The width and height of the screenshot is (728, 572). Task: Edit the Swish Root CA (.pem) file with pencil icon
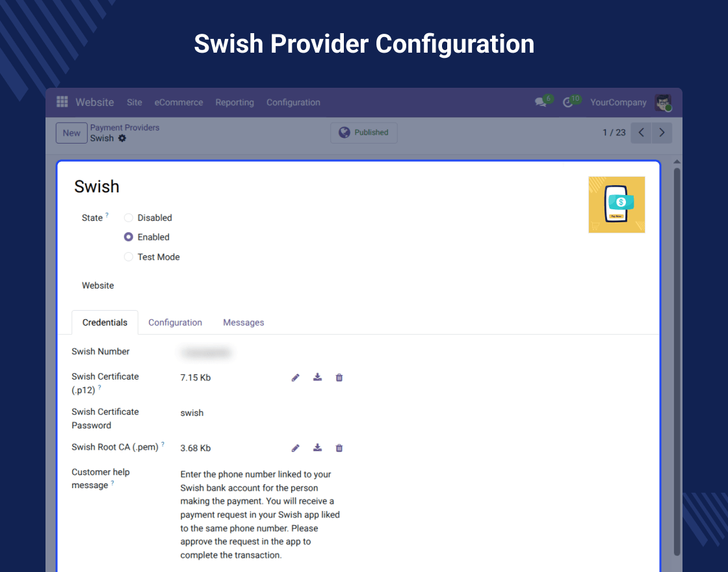click(x=295, y=448)
